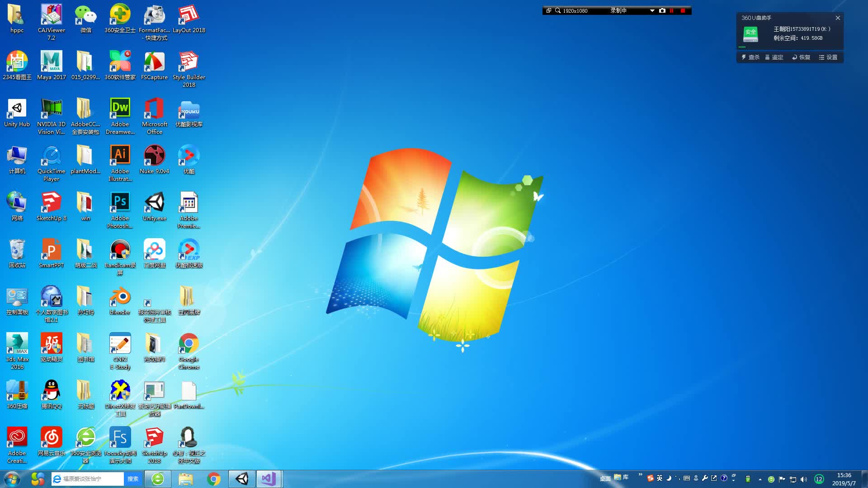Select the Adobe Premiere desktop icon

(x=189, y=211)
